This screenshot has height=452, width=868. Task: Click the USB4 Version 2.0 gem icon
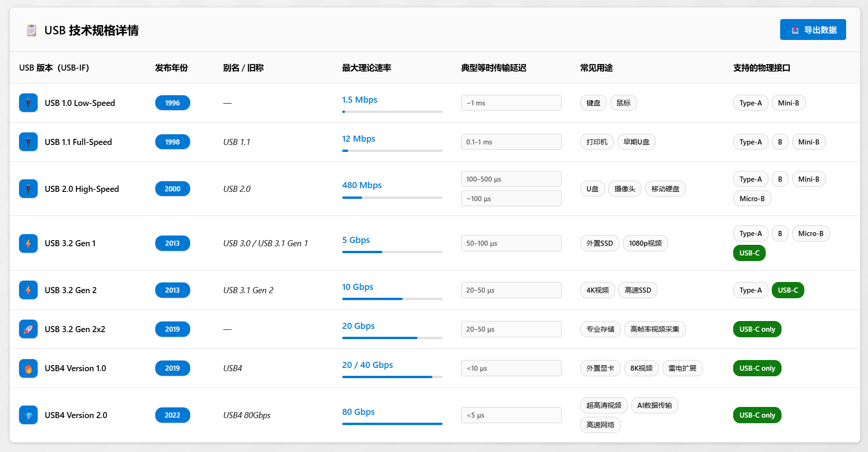[x=28, y=415]
